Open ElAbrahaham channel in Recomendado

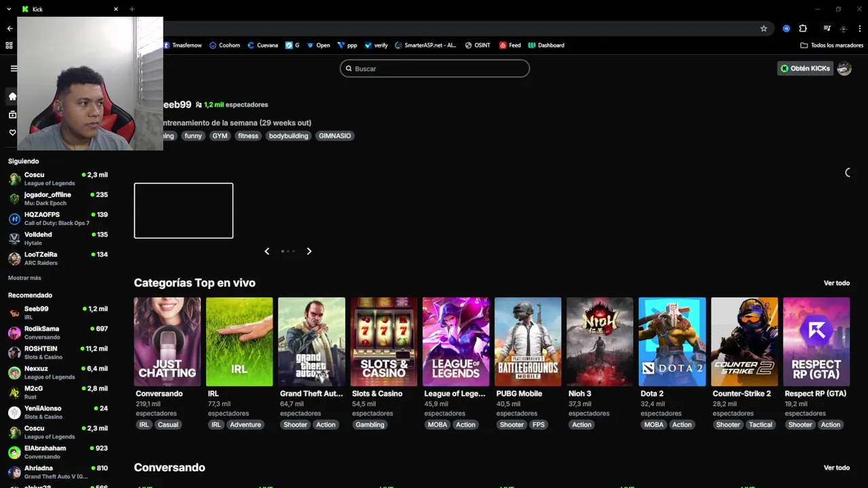coord(58,453)
